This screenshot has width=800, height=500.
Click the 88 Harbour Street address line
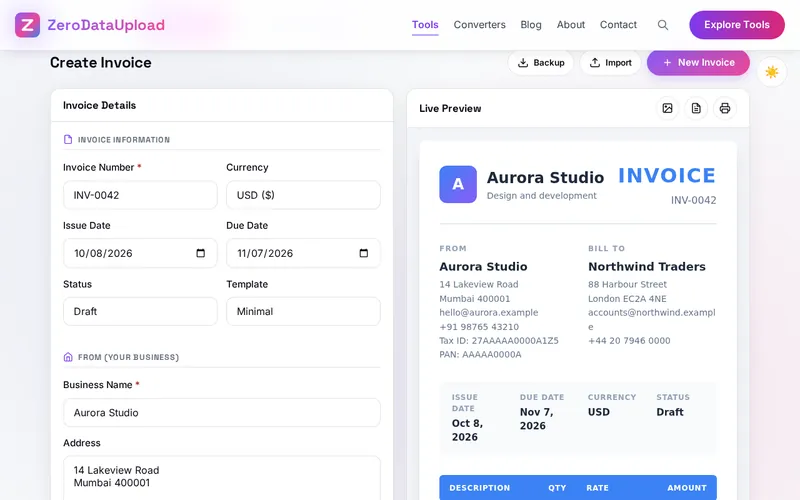click(628, 284)
